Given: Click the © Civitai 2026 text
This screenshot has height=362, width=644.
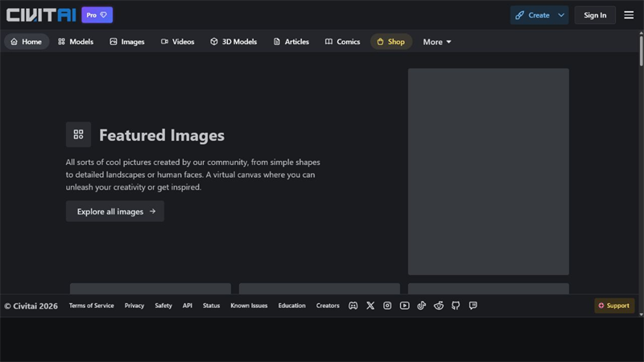Looking at the screenshot, I should [31, 306].
